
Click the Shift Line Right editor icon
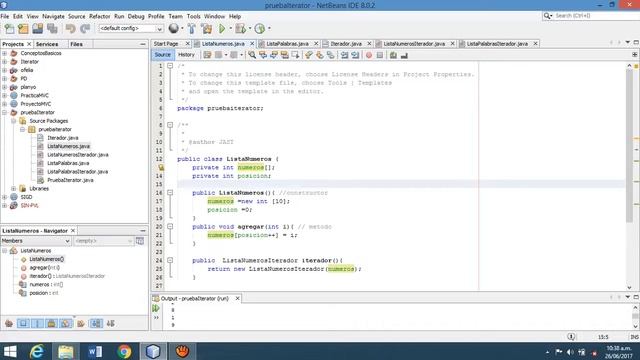(355, 55)
